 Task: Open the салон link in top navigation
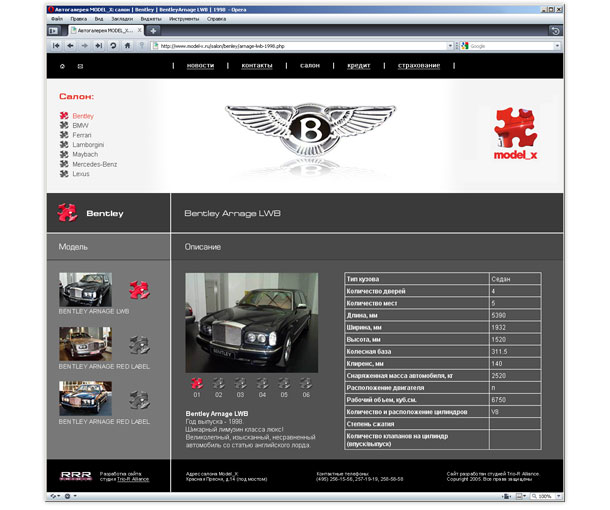(310, 66)
